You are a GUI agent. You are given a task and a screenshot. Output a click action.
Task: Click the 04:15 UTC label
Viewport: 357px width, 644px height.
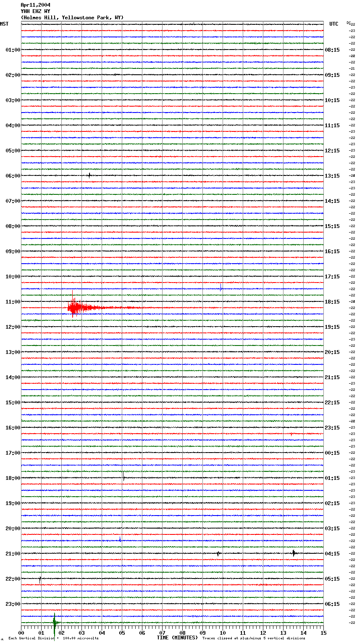pyautogui.click(x=332, y=554)
